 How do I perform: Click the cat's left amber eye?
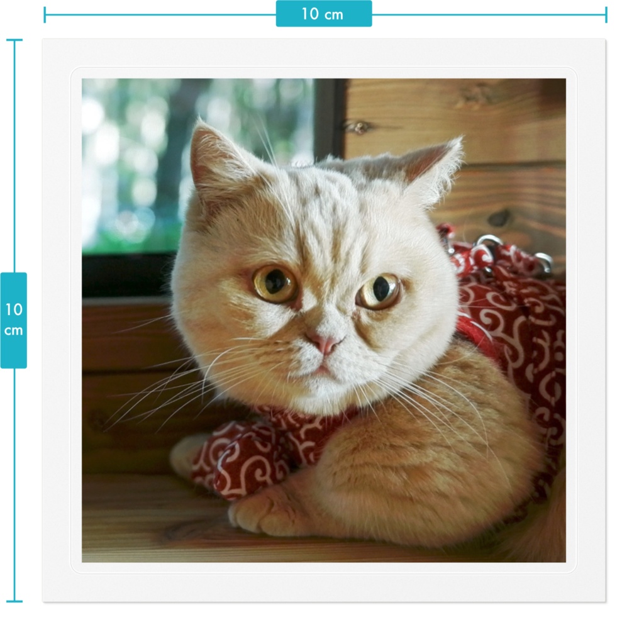(x=275, y=284)
